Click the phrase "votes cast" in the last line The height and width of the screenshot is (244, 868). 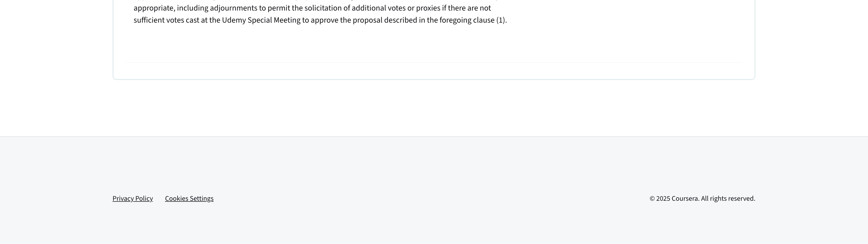pyautogui.click(x=183, y=20)
